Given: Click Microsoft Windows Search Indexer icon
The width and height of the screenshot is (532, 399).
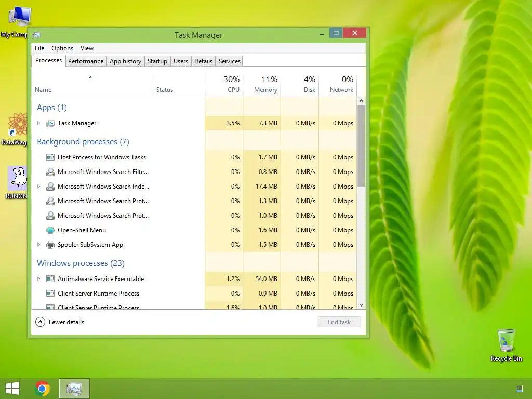Looking at the screenshot, I should (x=50, y=187).
